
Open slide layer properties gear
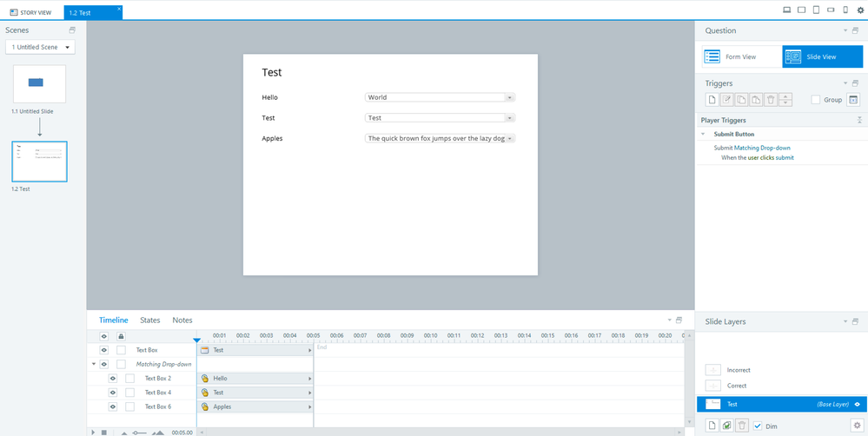[855, 425]
